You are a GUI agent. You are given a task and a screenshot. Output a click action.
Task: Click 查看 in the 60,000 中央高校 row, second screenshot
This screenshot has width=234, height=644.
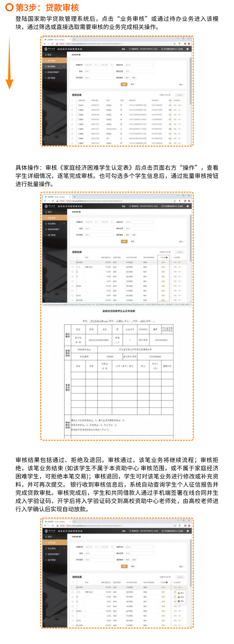[163, 262]
